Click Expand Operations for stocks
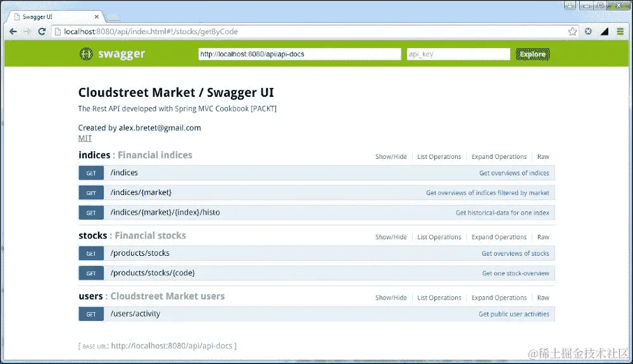This screenshot has width=633, height=364. 499,237
